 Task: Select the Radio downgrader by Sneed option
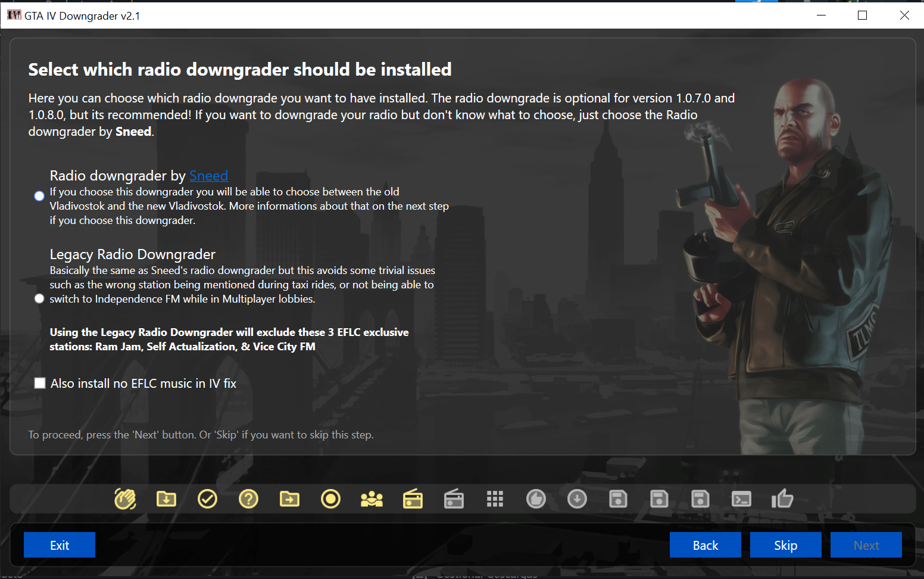tap(39, 196)
